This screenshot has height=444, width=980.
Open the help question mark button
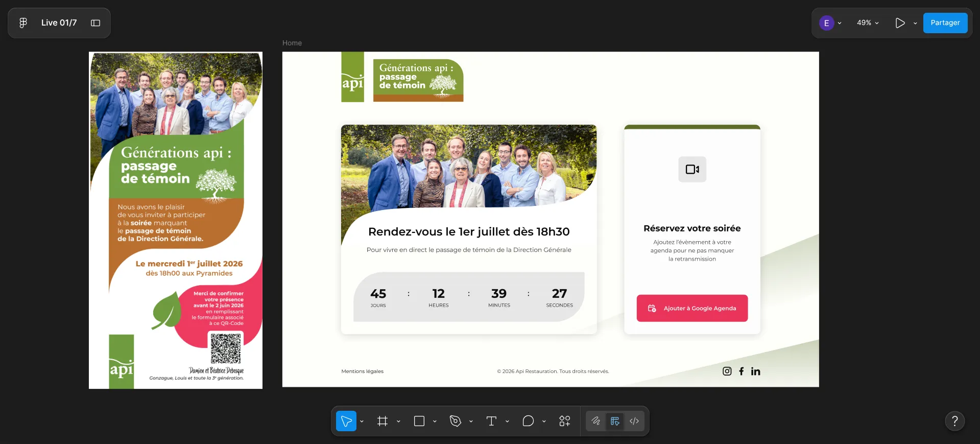click(x=954, y=421)
